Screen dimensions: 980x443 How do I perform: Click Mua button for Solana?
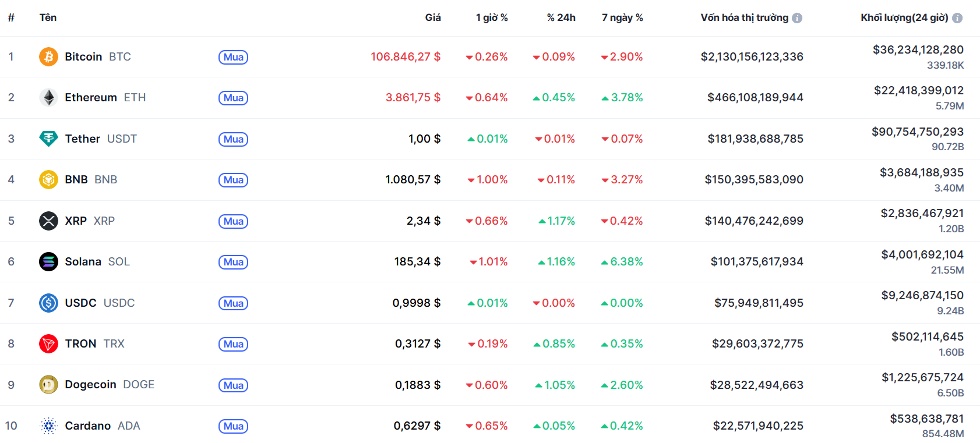pyautogui.click(x=233, y=262)
